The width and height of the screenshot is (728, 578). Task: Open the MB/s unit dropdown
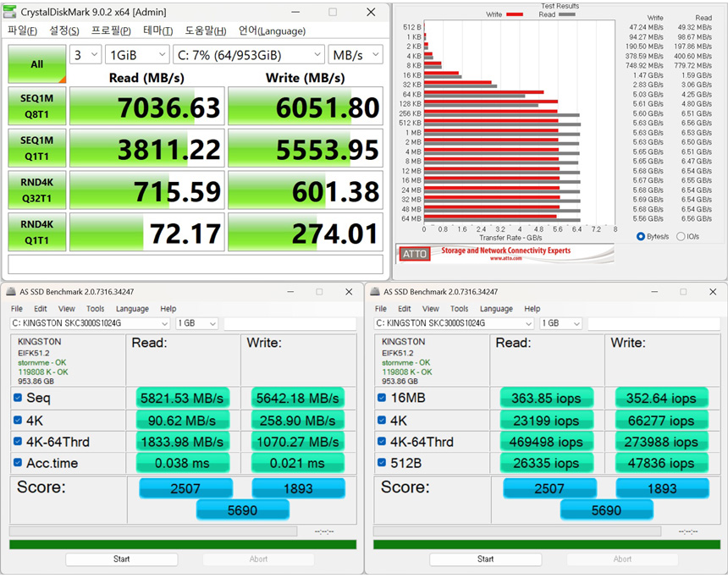click(x=356, y=55)
